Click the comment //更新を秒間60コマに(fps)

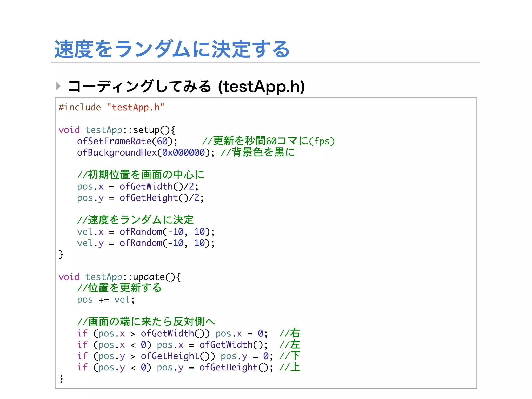click(x=269, y=141)
